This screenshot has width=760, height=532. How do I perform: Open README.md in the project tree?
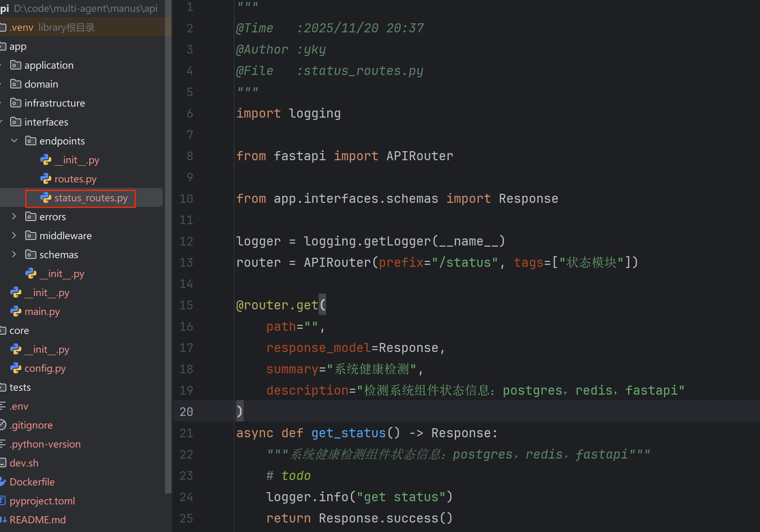[38, 520]
